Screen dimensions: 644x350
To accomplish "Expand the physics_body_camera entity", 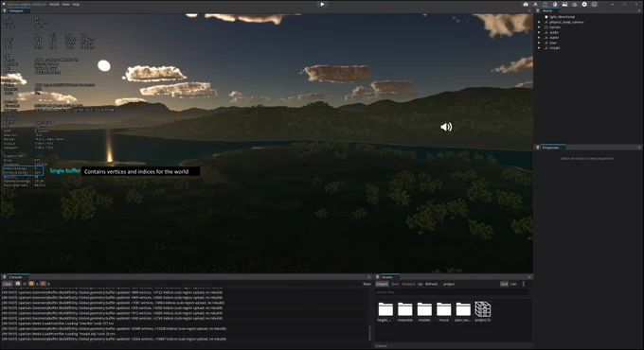I will 539,22.
